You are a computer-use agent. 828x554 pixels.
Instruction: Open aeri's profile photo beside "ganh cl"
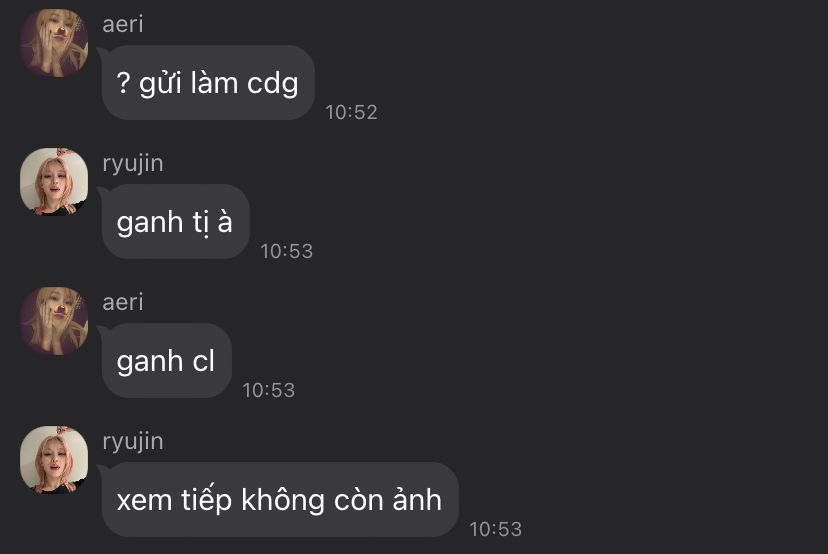click(54, 321)
